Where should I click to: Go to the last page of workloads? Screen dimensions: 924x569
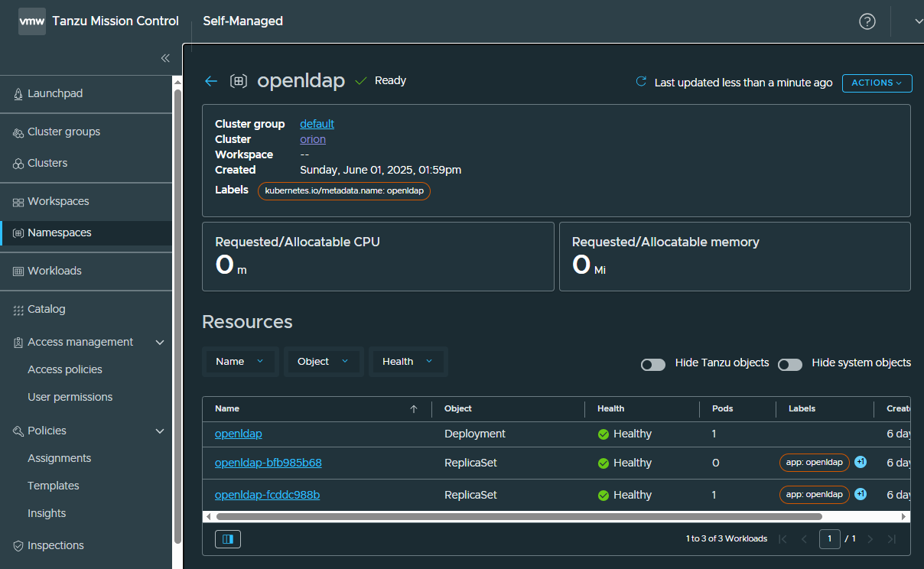click(891, 539)
